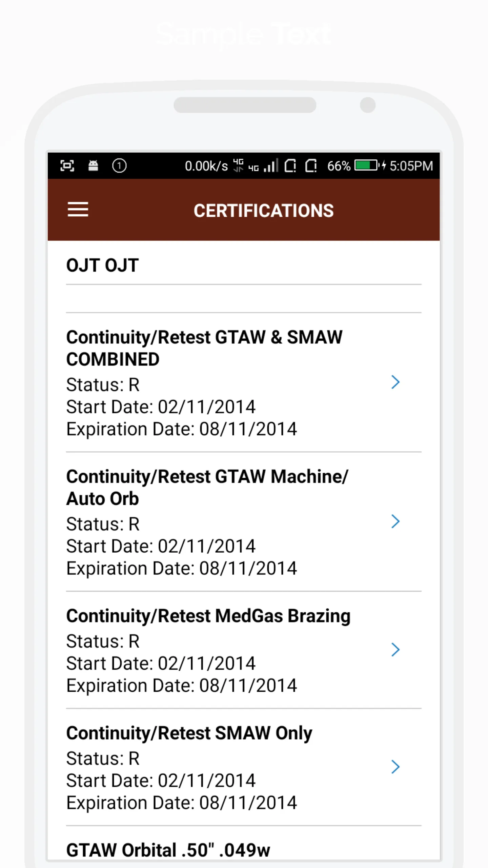Tap the CERTIFICATIONS title bar text
Viewport: 488px width, 868px height.
click(264, 211)
